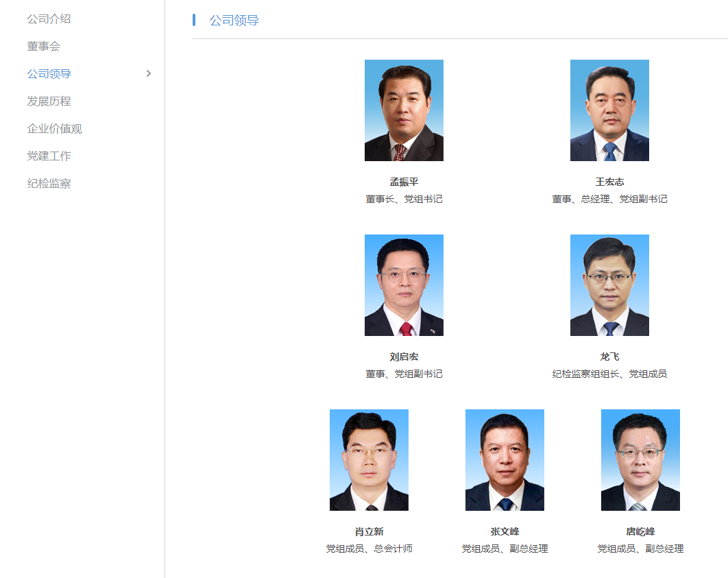Click the chevron next to 公司领导
Screen dimensions: 728x578
pyautogui.click(x=149, y=73)
